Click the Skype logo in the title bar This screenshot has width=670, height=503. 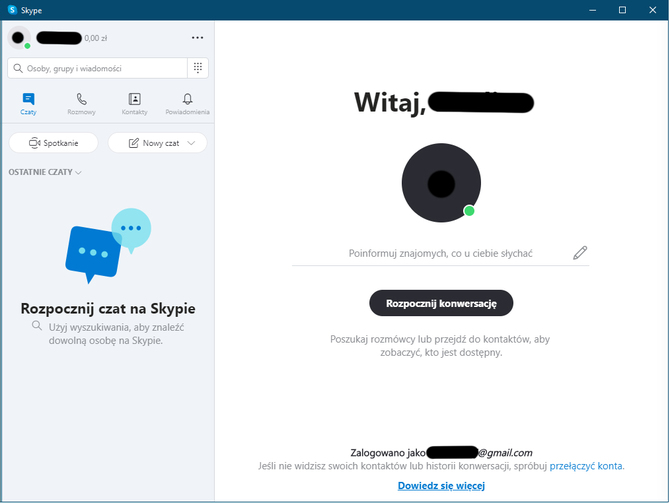[12, 10]
